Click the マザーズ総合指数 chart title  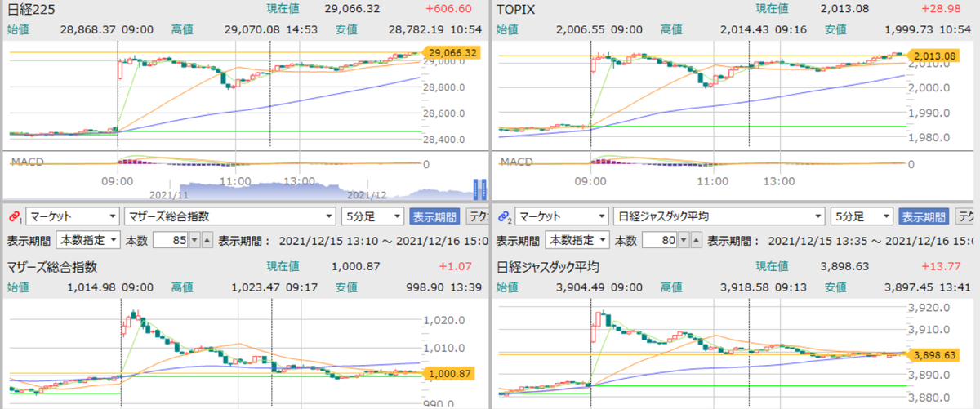(53, 266)
